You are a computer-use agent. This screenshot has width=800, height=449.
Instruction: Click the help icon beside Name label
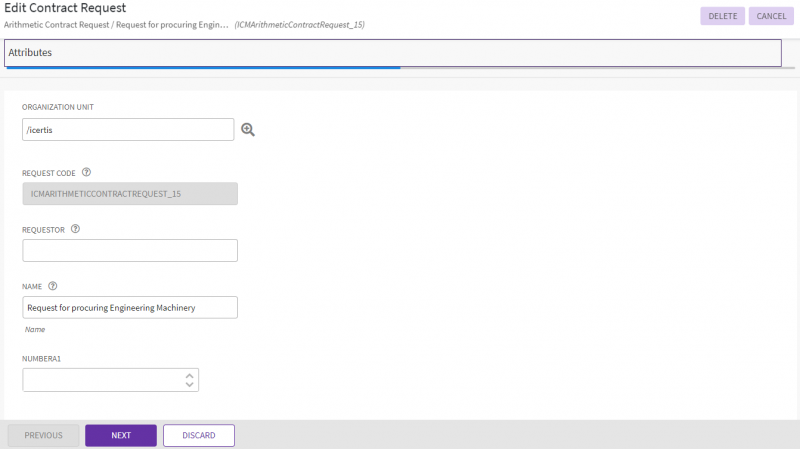click(x=52, y=285)
